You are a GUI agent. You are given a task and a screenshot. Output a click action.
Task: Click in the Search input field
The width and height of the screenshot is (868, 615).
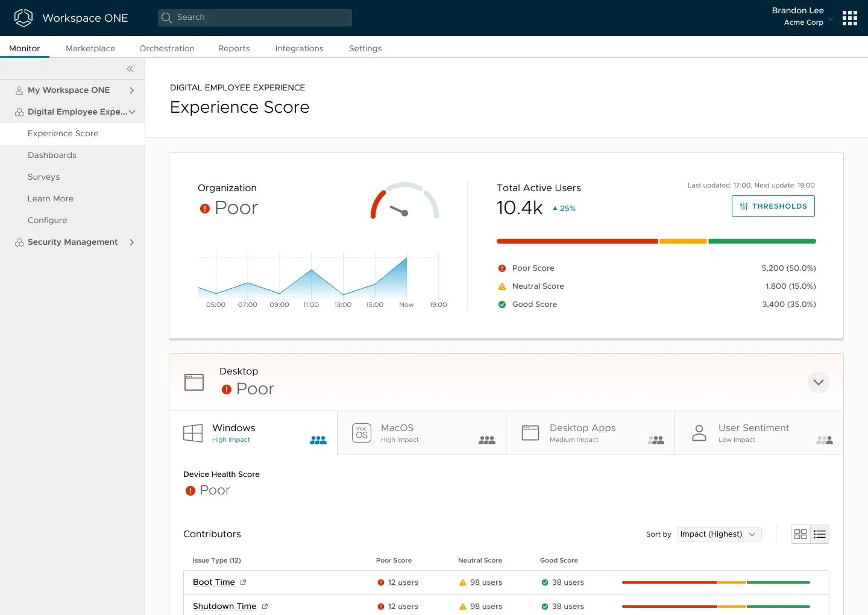(255, 17)
